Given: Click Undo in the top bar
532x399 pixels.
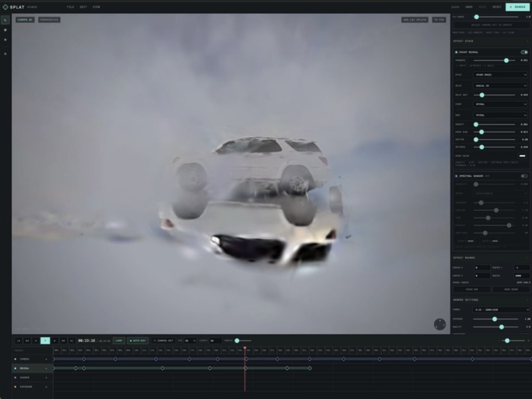Looking at the screenshot, I should tap(469, 7).
